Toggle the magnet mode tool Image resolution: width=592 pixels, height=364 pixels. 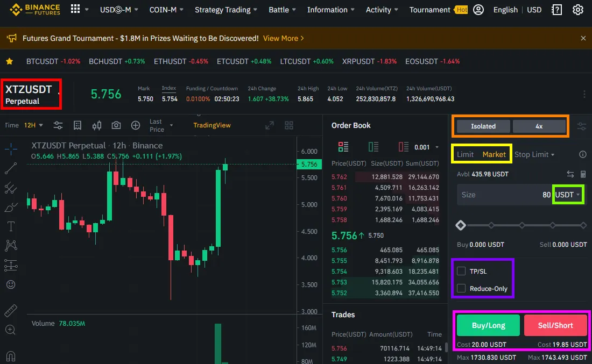point(11,356)
